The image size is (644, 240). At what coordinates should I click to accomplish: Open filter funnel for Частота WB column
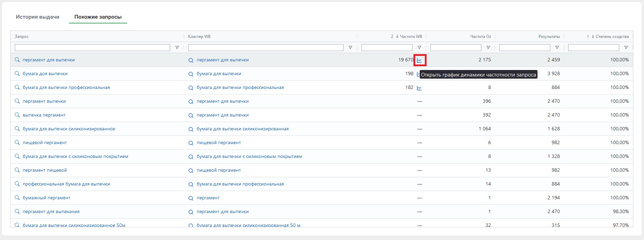(419, 48)
